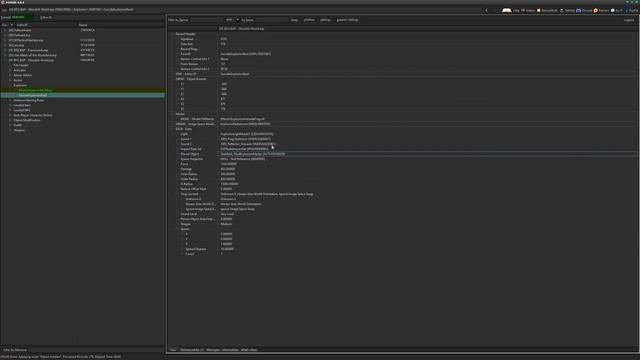Expand the Armor group
Image resolution: width=640 pixels, height=360 pixels.
10,80
